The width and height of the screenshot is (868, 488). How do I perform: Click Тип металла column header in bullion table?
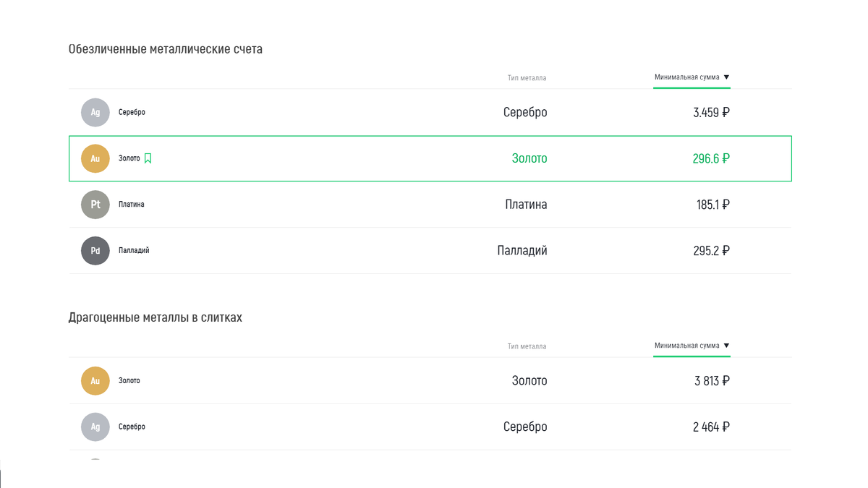click(527, 346)
